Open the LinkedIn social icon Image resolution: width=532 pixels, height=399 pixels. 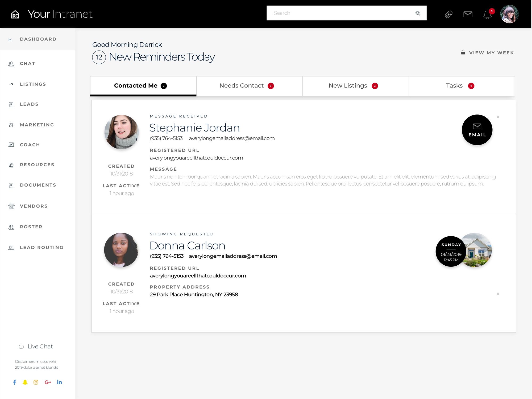(59, 382)
